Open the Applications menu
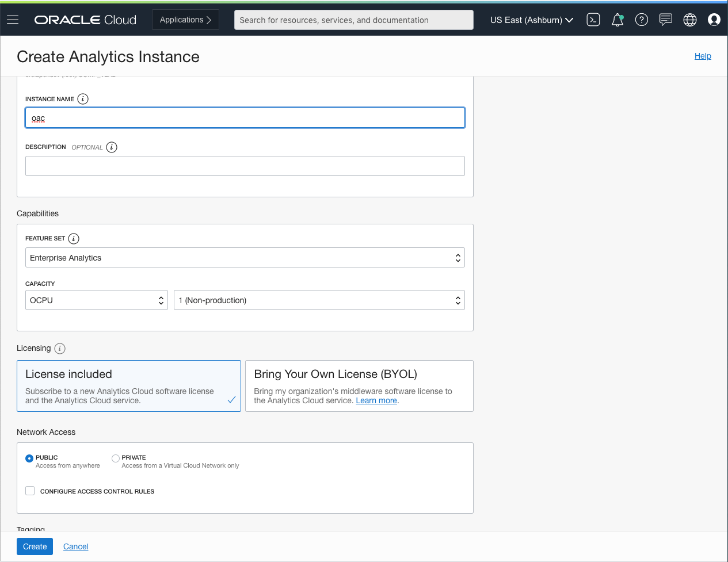This screenshot has width=728, height=562. (185, 19)
